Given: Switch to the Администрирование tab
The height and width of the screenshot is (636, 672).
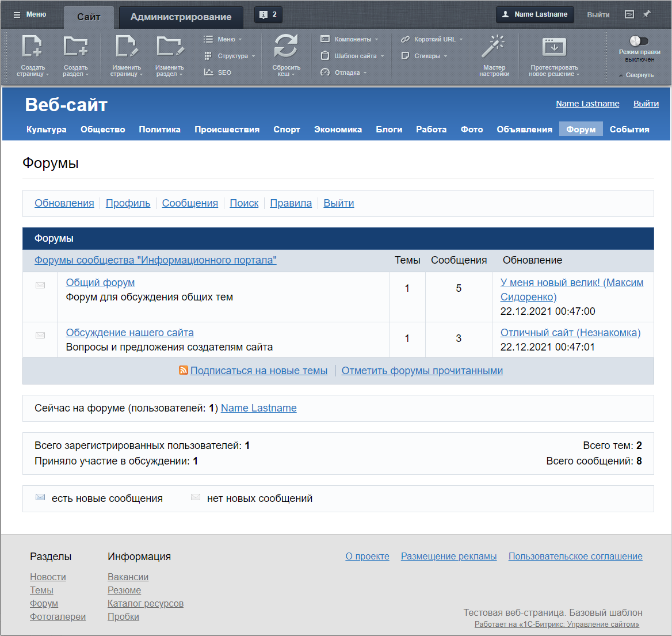Looking at the screenshot, I should (181, 17).
